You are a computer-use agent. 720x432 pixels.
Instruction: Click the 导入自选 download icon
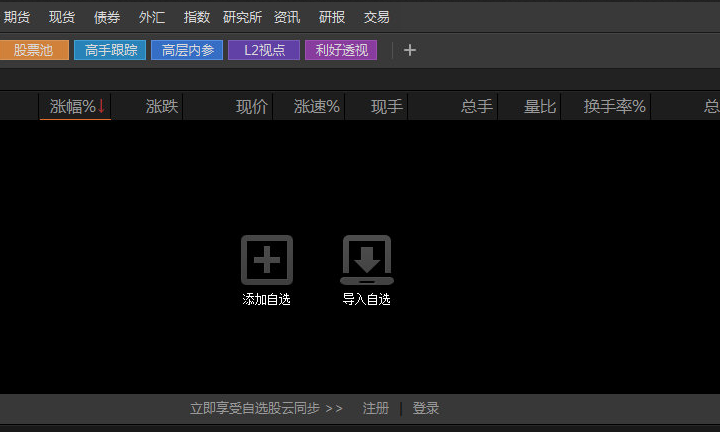coord(367,261)
